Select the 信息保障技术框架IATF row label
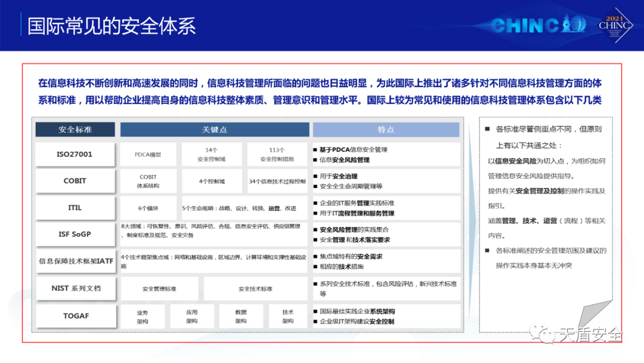Viewport: 644px width, 363px height. point(76,261)
